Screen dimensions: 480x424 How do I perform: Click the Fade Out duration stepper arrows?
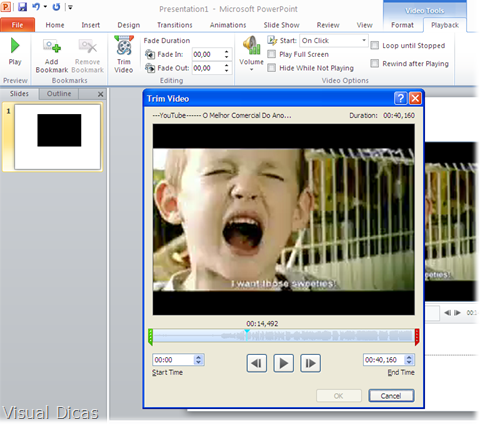coord(227,68)
